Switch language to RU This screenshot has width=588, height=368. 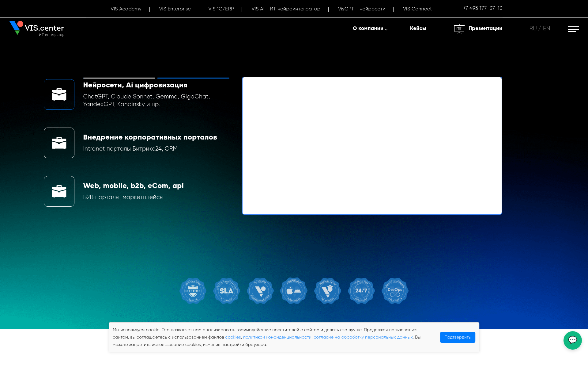533,28
